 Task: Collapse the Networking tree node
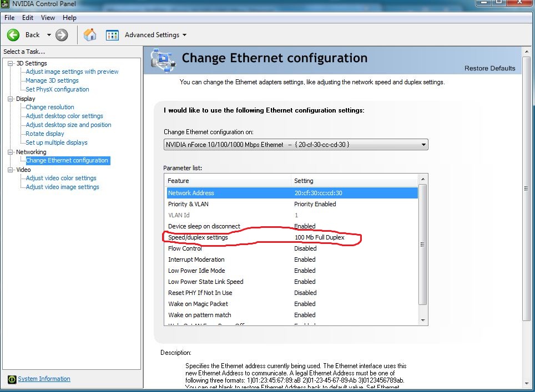(x=11, y=152)
